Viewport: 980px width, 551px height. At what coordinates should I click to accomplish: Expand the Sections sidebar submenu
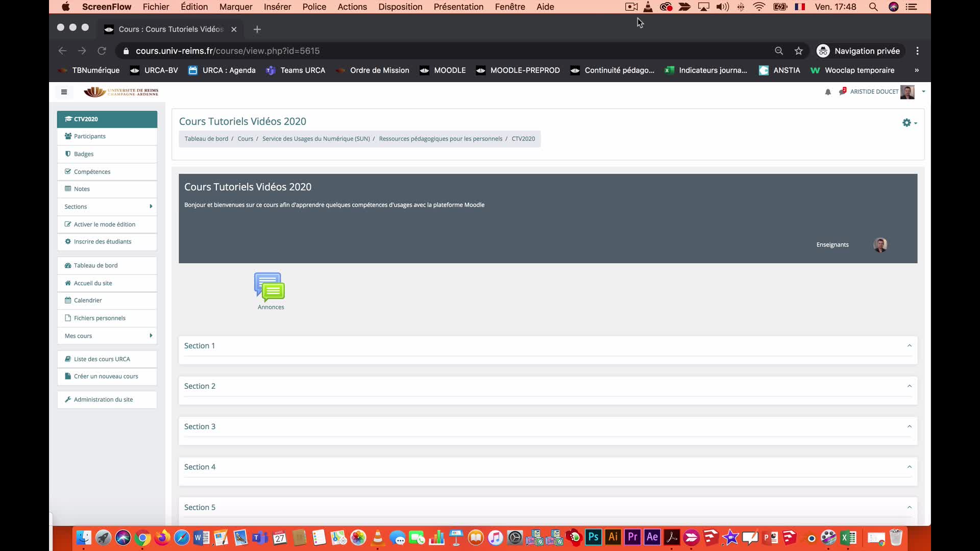tap(107, 207)
